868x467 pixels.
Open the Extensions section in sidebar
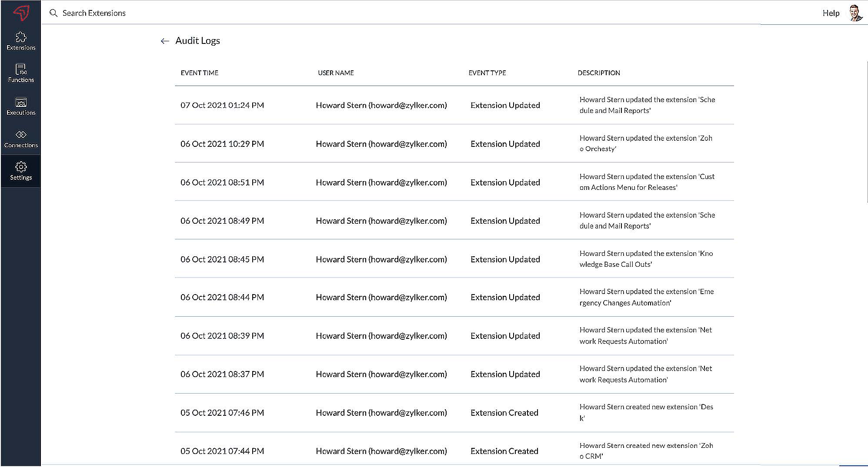(x=21, y=41)
